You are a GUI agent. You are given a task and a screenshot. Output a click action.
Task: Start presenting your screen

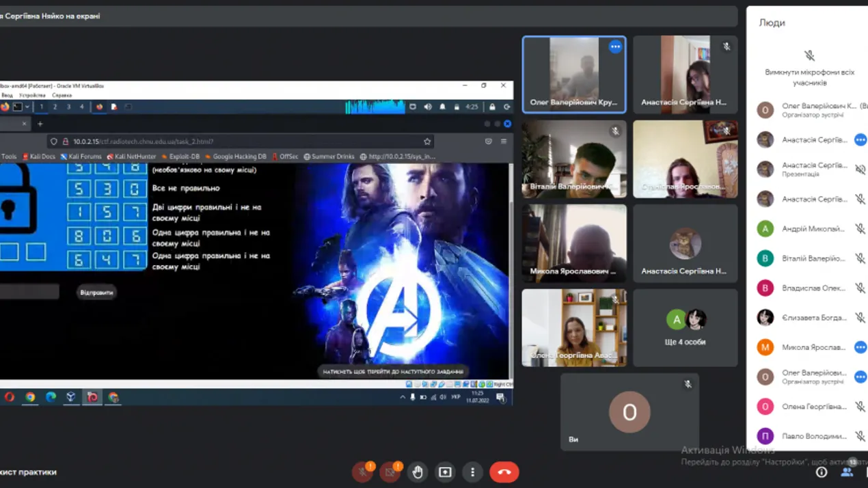pyautogui.click(x=445, y=472)
